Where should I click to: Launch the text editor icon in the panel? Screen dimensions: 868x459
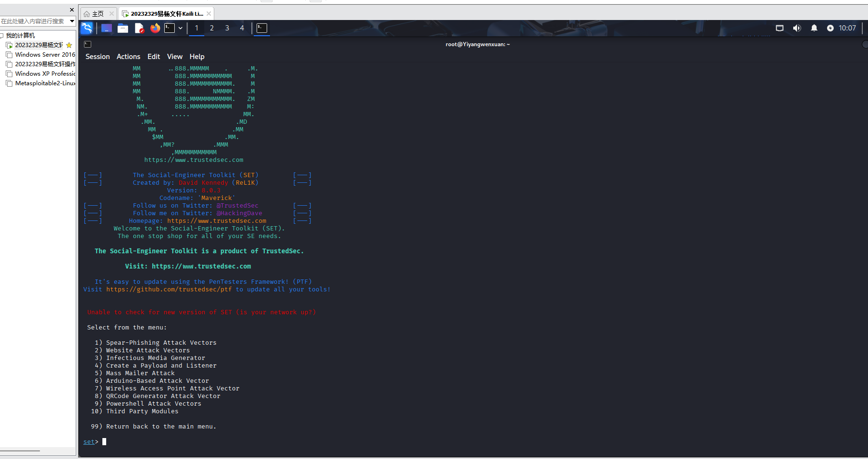coord(139,28)
